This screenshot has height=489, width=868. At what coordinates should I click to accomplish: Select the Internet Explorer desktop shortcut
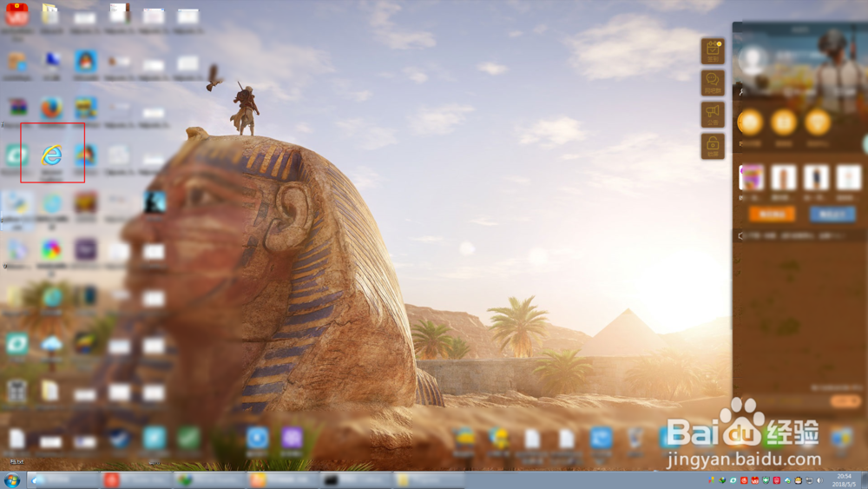(x=51, y=155)
